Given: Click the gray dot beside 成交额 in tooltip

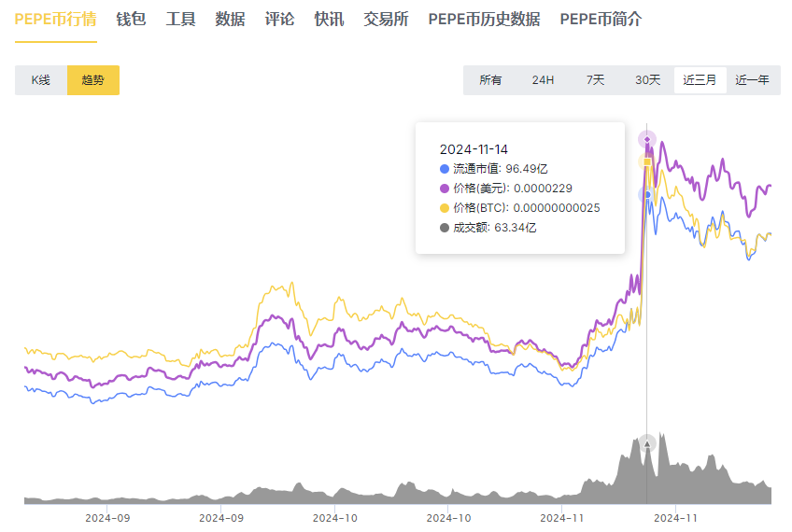Looking at the screenshot, I should pos(444,228).
